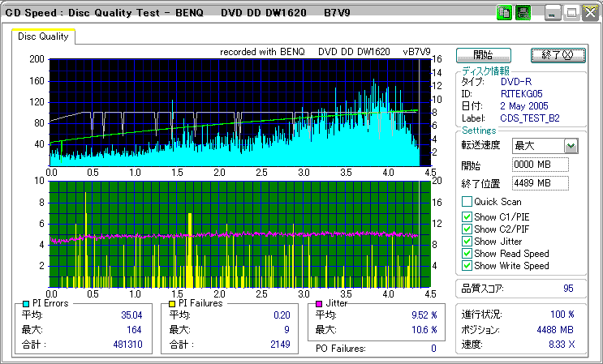Click the magenta Jitter legend square
Screen dimensions: 603x364
pos(321,303)
